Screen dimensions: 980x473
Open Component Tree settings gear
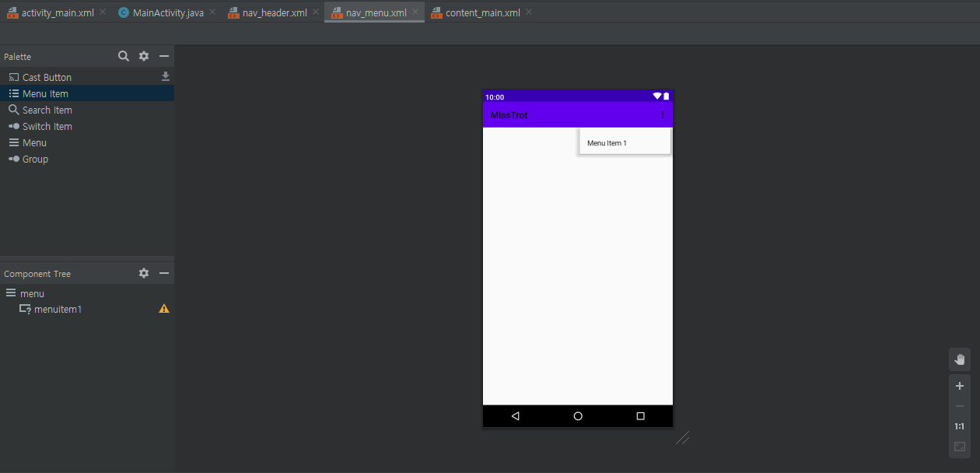[x=144, y=273]
